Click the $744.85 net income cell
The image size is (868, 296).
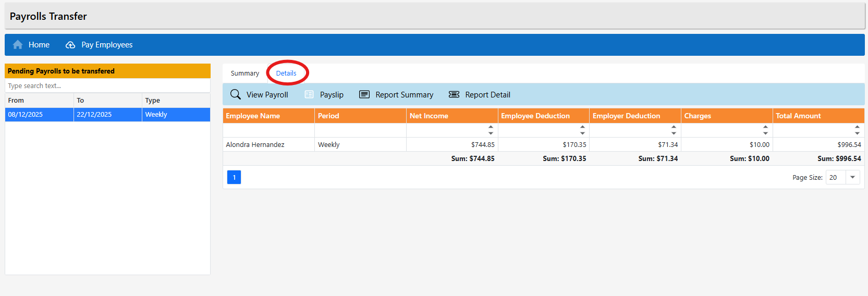[x=452, y=144]
